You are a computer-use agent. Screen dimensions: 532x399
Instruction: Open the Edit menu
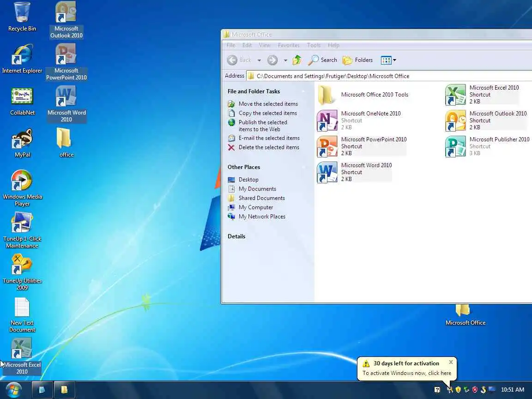247,45
